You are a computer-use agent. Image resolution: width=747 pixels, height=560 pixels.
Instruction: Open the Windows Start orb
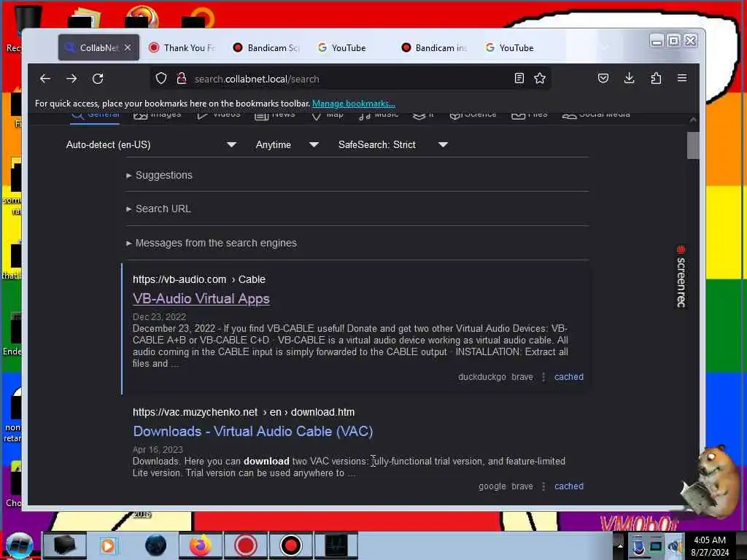[20, 545]
